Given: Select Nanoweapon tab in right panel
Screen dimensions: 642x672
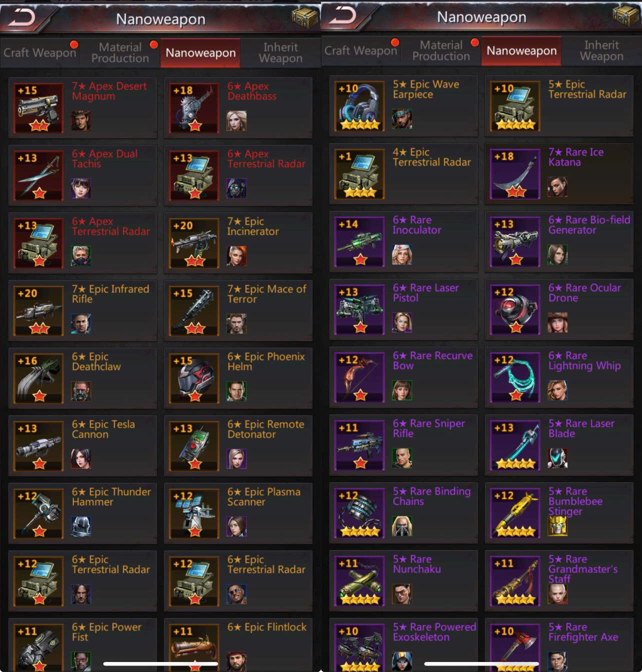Looking at the screenshot, I should pos(521,50).
